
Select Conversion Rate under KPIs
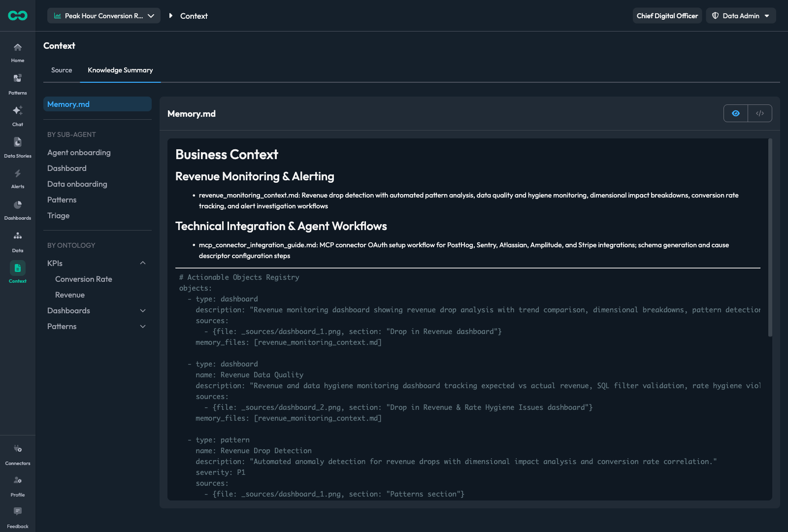84,279
